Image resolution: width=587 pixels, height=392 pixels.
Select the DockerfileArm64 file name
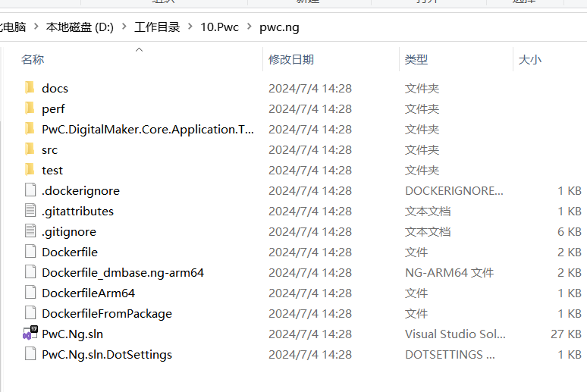88,293
